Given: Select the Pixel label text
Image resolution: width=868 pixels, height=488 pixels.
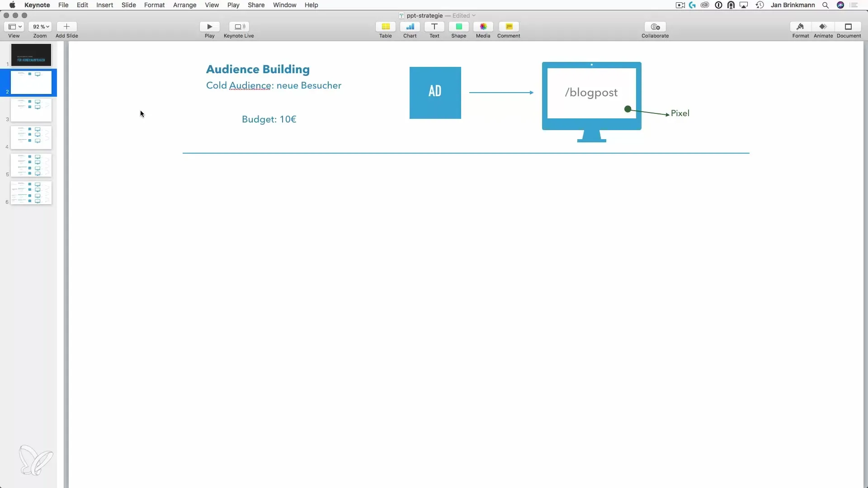Looking at the screenshot, I should pyautogui.click(x=680, y=113).
